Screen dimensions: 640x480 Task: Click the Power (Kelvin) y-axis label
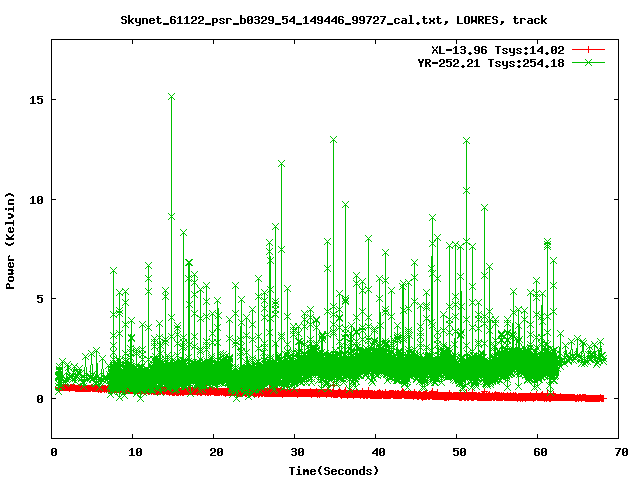coord(10,241)
